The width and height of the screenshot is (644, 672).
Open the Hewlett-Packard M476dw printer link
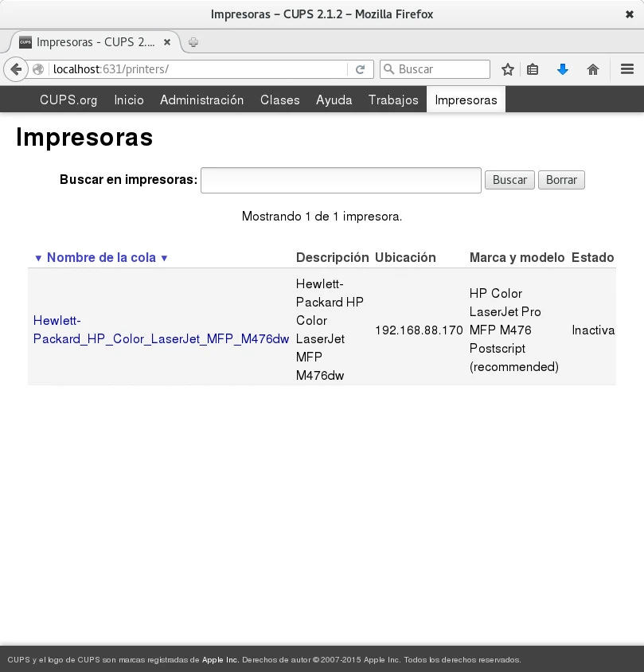[161, 330]
